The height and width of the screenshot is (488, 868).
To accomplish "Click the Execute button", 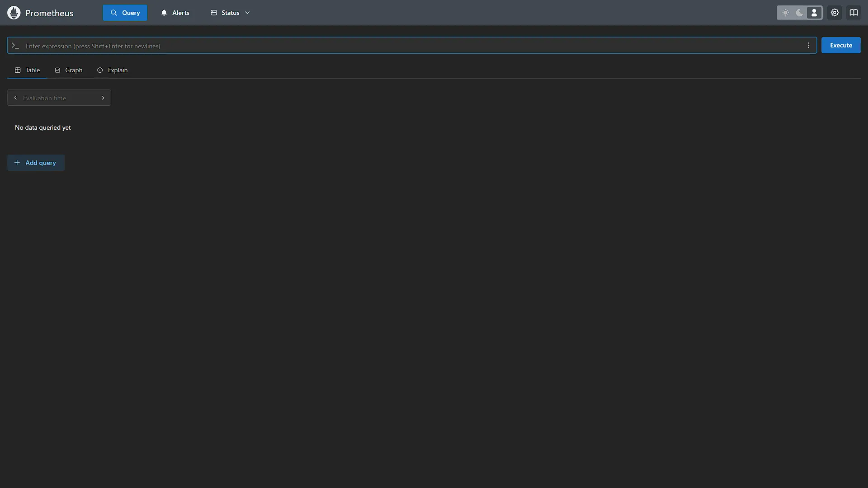I will pyautogui.click(x=841, y=45).
